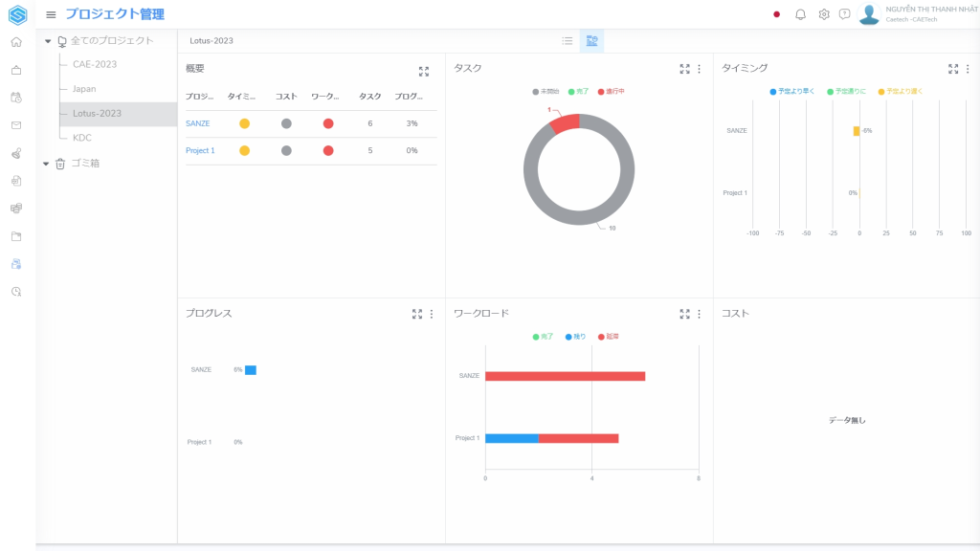Collapse the ゴミ箱 tree node

[x=48, y=164]
